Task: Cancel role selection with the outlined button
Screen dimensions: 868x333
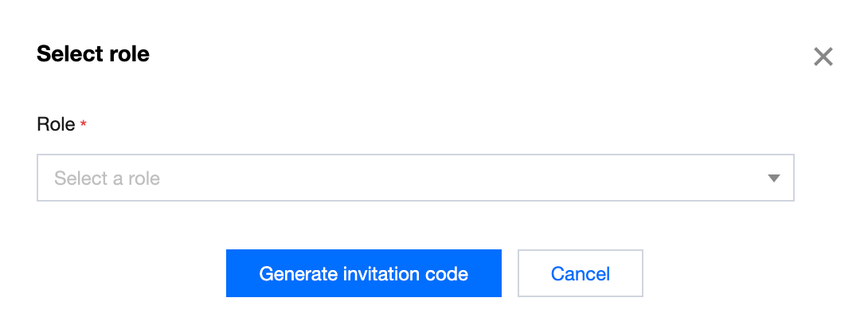Action: [x=580, y=273]
